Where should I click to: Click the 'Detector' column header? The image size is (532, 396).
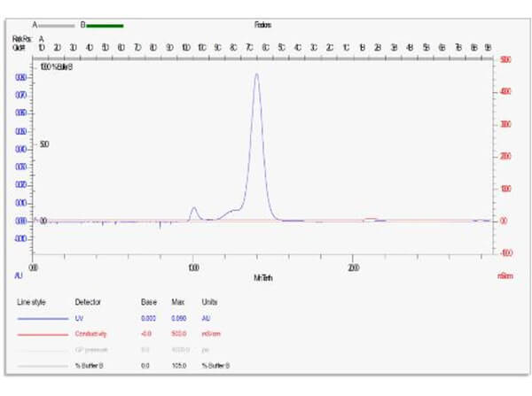point(88,302)
